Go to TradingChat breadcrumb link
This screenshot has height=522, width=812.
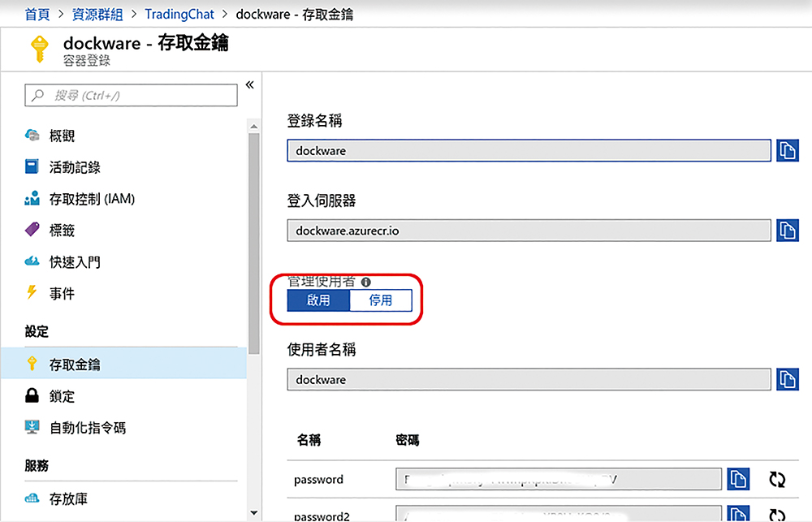tap(179, 14)
